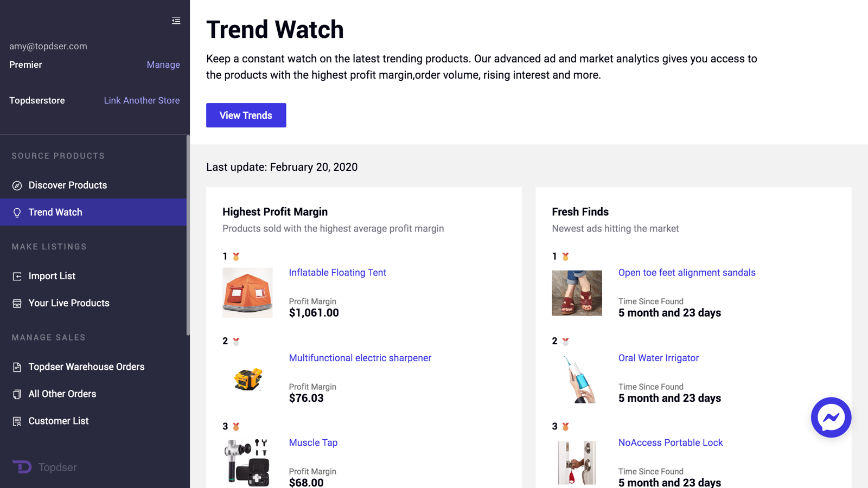
Task: Click the Customer List icon
Action: [x=17, y=421]
